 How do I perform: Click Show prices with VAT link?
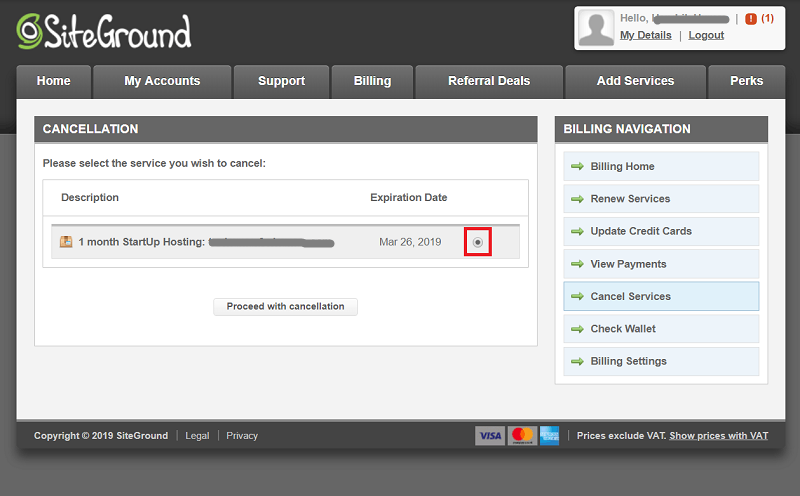point(718,436)
